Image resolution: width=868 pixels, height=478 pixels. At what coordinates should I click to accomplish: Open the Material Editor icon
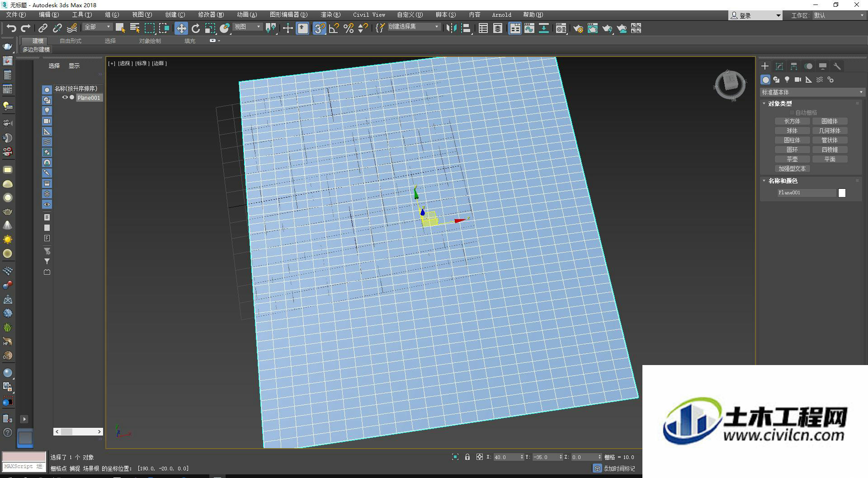click(x=561, y=28)
